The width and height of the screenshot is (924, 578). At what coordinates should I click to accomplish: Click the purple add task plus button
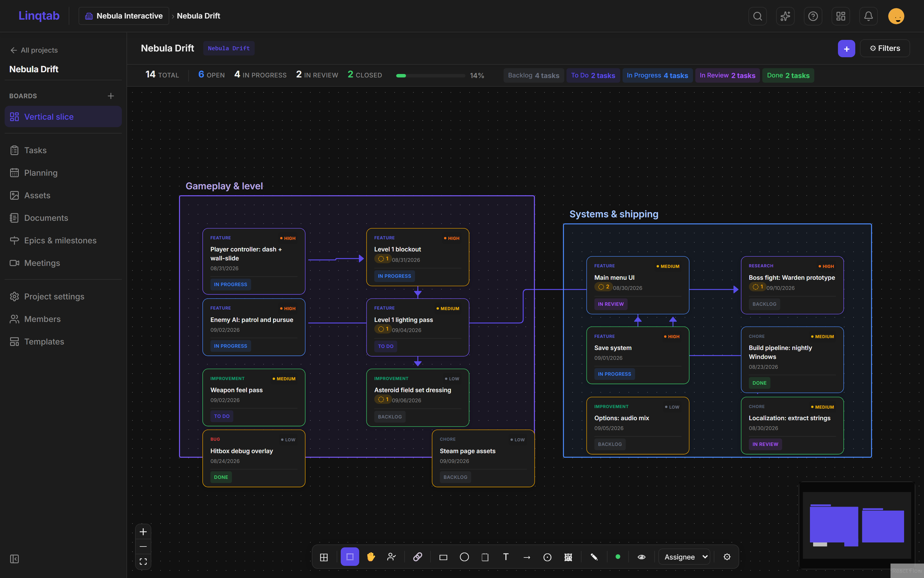(x=846, y=49)
